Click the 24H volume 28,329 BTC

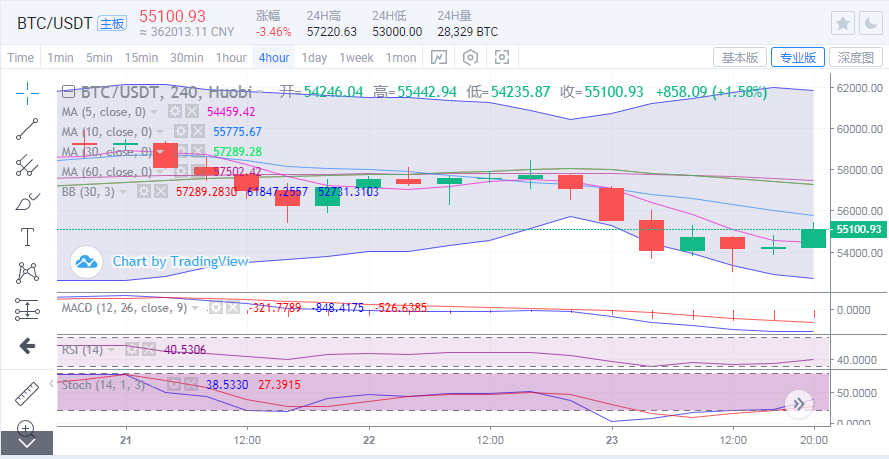tap(468, 32)
